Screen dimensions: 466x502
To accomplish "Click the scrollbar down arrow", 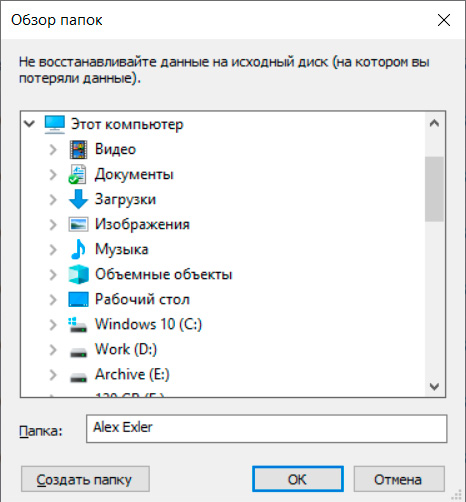I will [x=434, y=387].
